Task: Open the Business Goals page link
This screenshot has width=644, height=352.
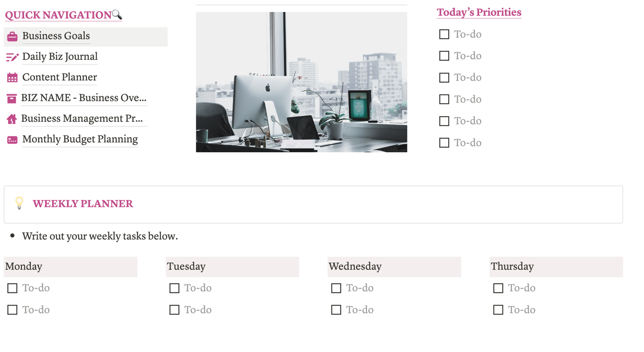Action: pyautogui.click(x=56, y=36)
